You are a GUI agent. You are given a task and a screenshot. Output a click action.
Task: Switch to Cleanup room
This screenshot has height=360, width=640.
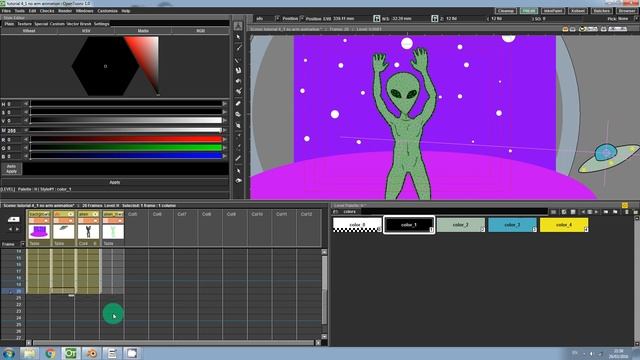[505, 11]
